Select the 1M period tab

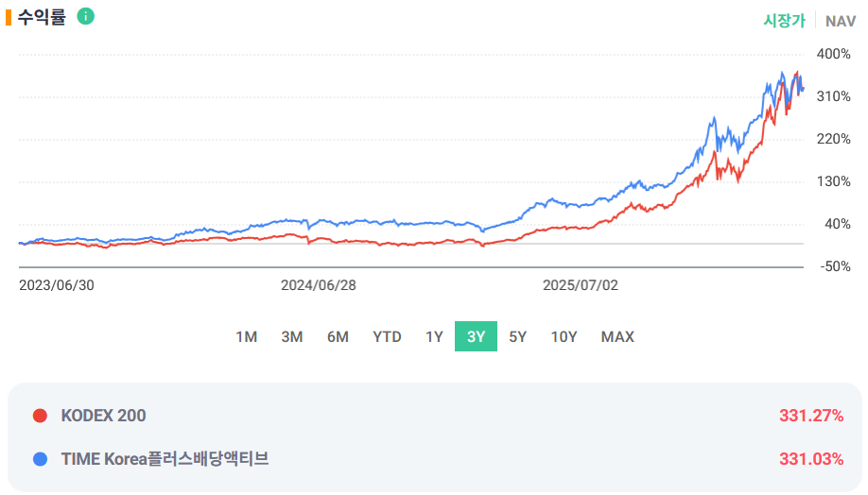(x=247, y=337)
